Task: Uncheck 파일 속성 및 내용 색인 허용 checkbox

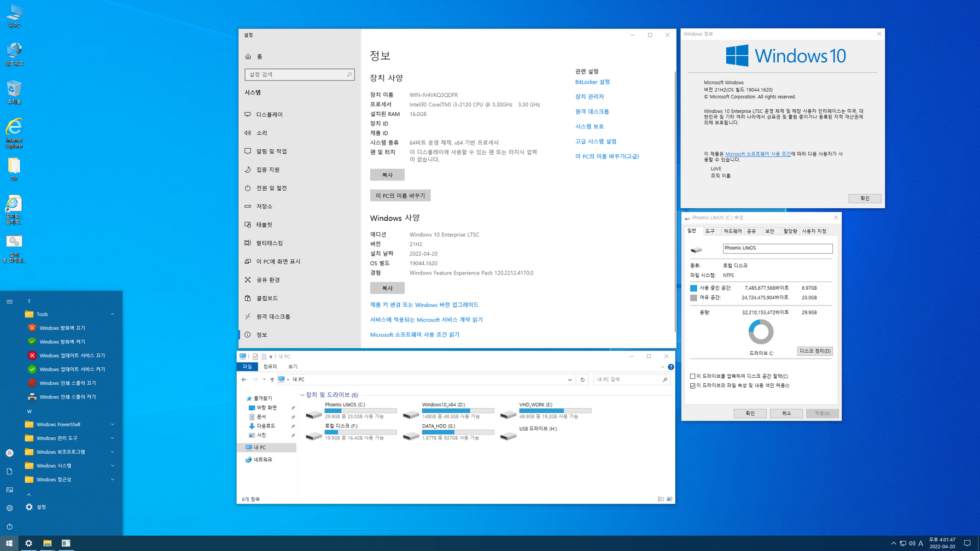Action: click(x=693, y=385)
